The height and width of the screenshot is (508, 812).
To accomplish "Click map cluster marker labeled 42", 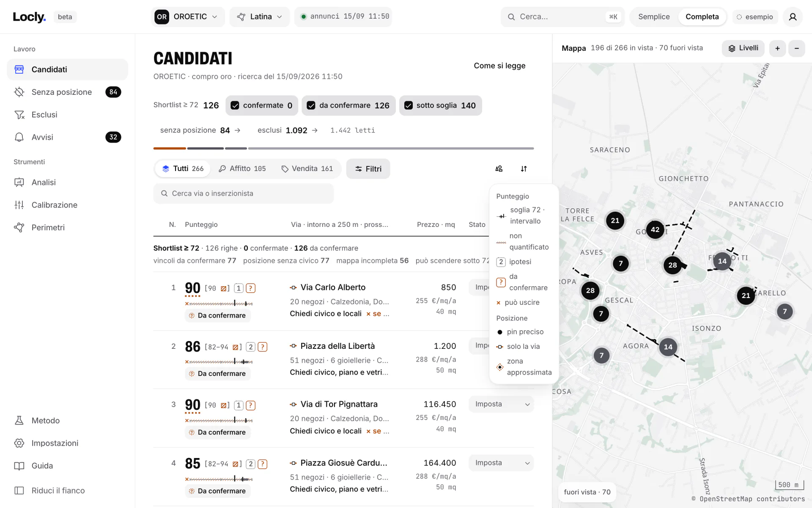I will (x=655, y=229).
